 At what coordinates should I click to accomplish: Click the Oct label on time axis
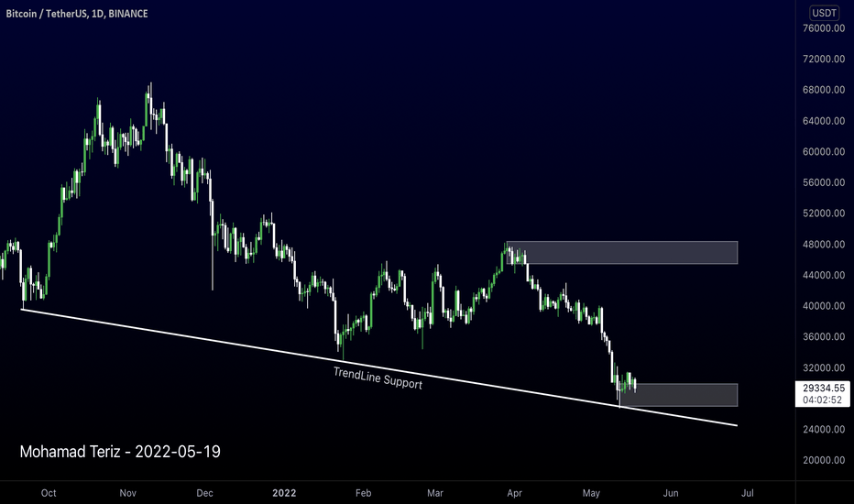click(49, 493)
